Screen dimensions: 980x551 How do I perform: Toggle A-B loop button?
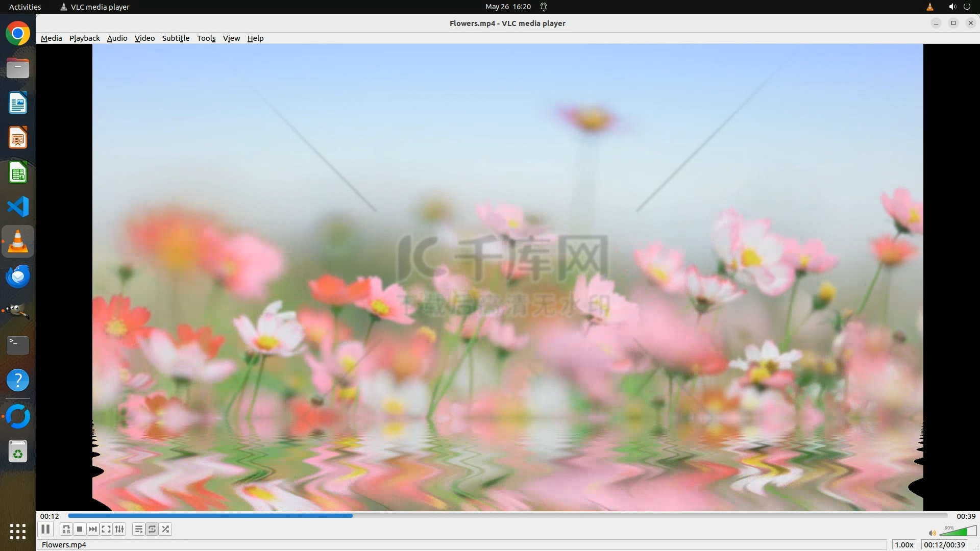point(66,529)
